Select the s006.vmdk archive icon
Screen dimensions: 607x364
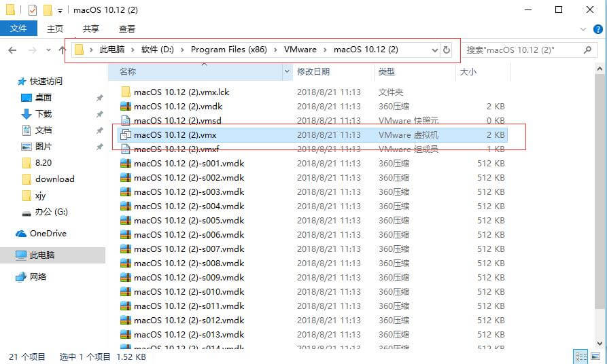(126, 235)
